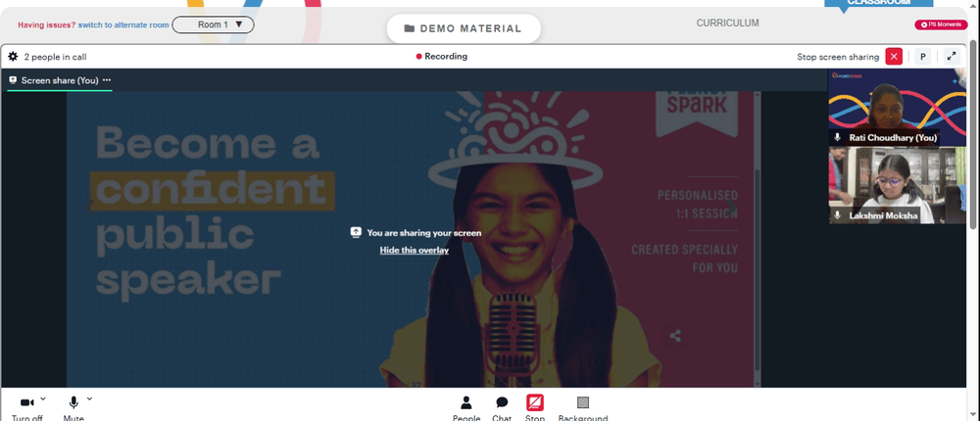Select the Screen share (You) tab
This screenshot has height=421, width=980.
tap(60, 80)
